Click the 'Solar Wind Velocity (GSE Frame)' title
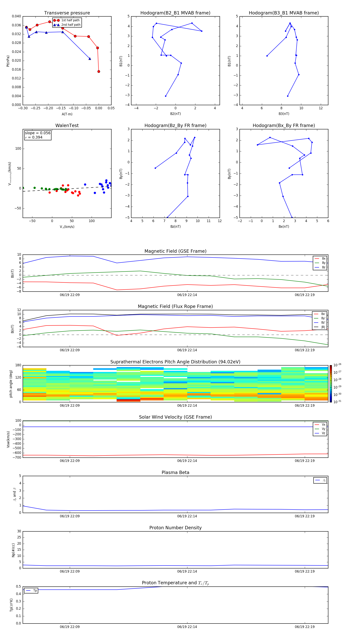Image resolution: width=351 pixels, height=644 pixels. [x=175, y=417]
